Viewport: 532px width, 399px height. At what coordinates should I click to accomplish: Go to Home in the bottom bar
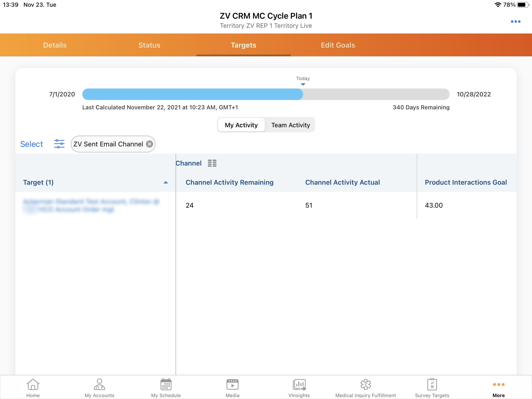[x=33, y=388]
